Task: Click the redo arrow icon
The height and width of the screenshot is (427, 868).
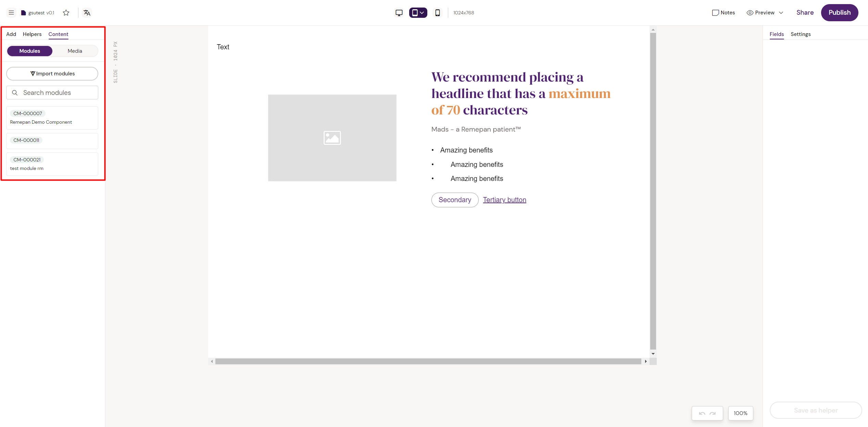Action: tap(713, 413)
